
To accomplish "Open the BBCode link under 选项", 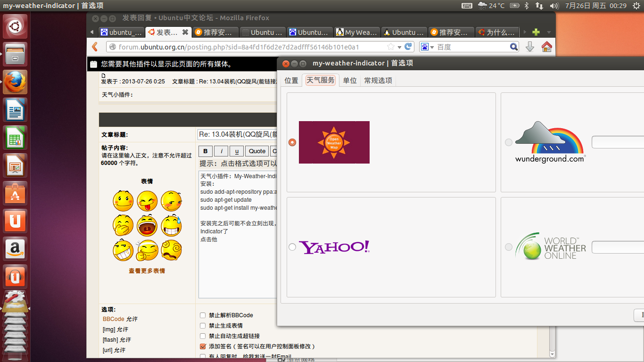I will point(114,319).
